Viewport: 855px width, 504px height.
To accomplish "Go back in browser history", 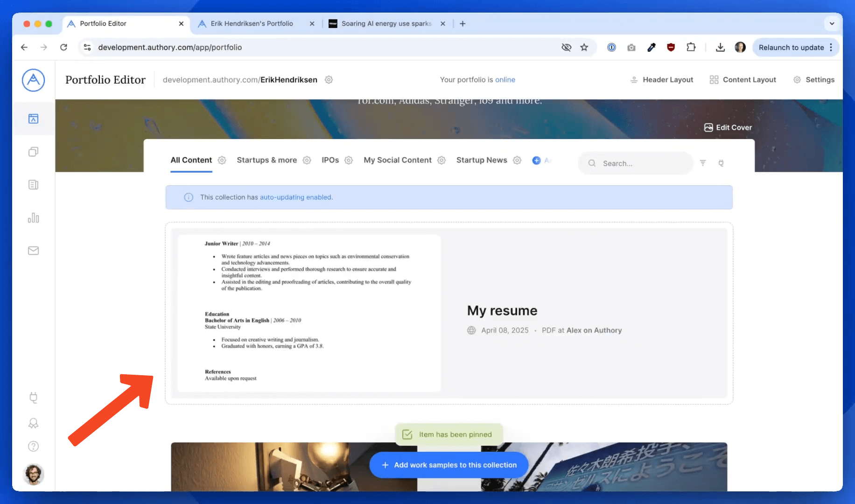I will [24, 47].
